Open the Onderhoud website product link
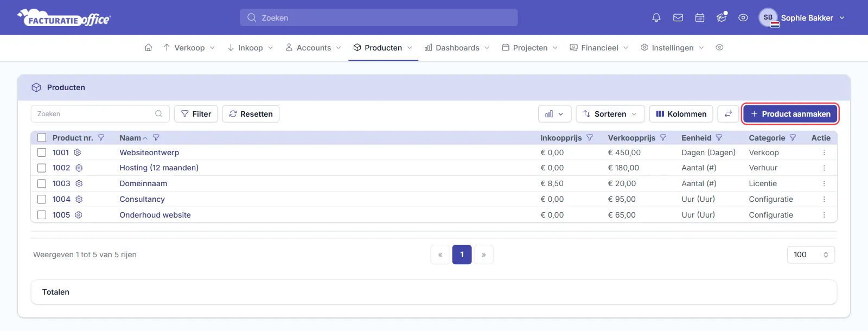868x331 pixels. point(155,215)
